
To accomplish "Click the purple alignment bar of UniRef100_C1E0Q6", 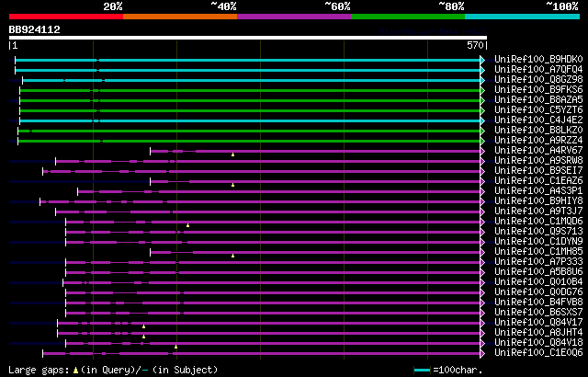I will (261, 354).
